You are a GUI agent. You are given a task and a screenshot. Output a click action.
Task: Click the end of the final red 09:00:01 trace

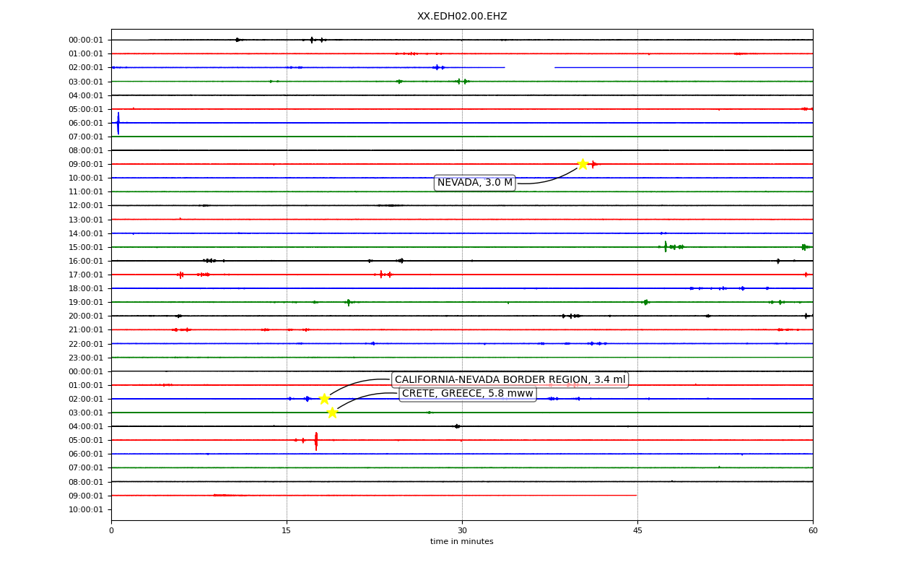636,496
